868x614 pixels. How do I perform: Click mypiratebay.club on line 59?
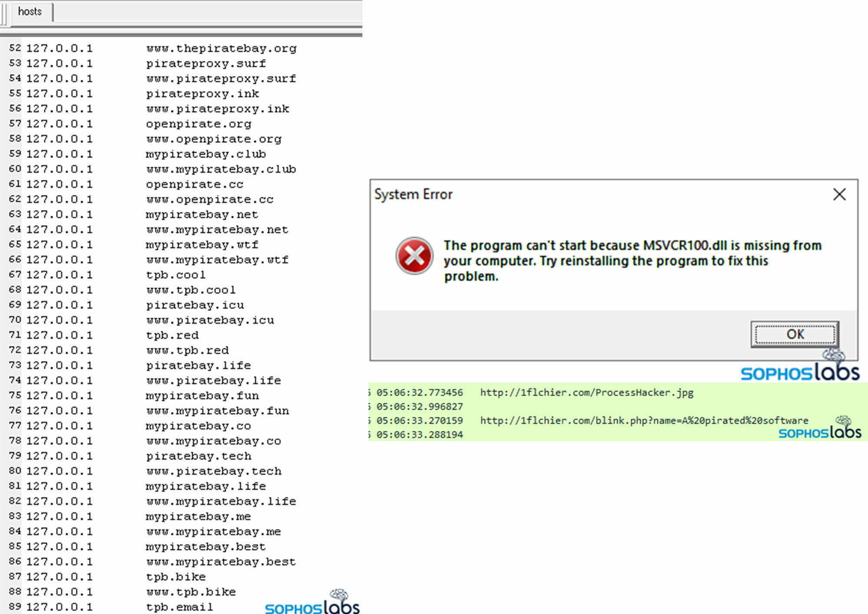tap(206, 154)
